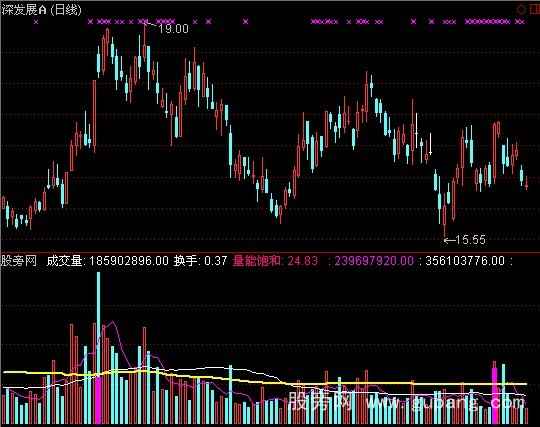Click the 19.00 high price label
The height and width of the screenshot is (427, 540).
pos(173,29)
